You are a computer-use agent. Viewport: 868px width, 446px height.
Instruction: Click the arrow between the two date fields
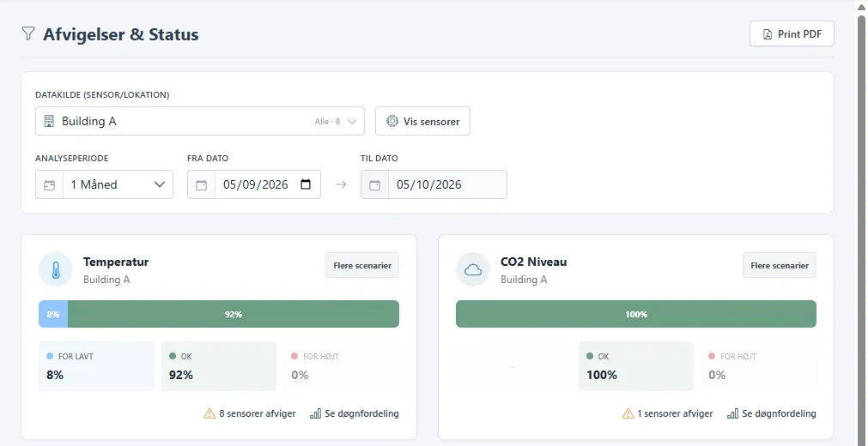(x=341, y=184)
